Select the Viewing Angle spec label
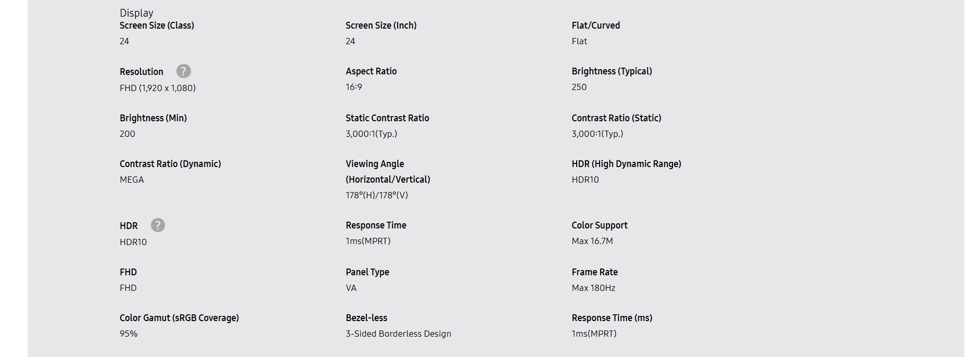 388,172
